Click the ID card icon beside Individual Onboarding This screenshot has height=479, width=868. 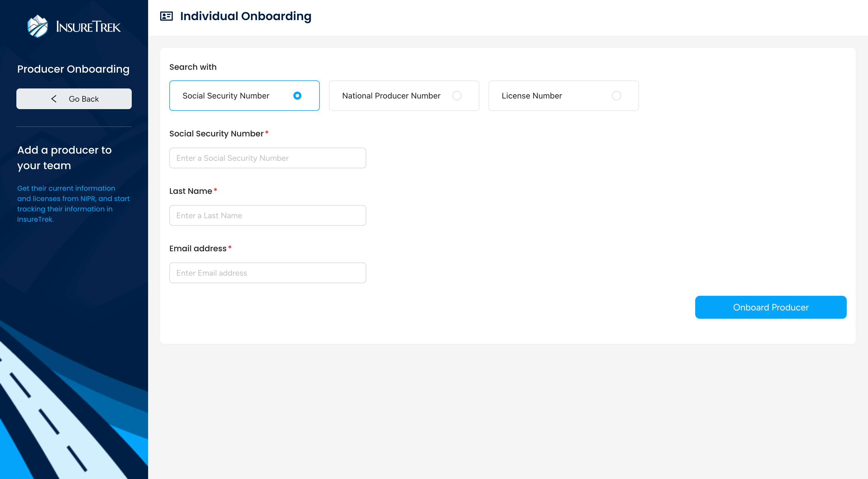pyautogui.click(x=166, y=16)
